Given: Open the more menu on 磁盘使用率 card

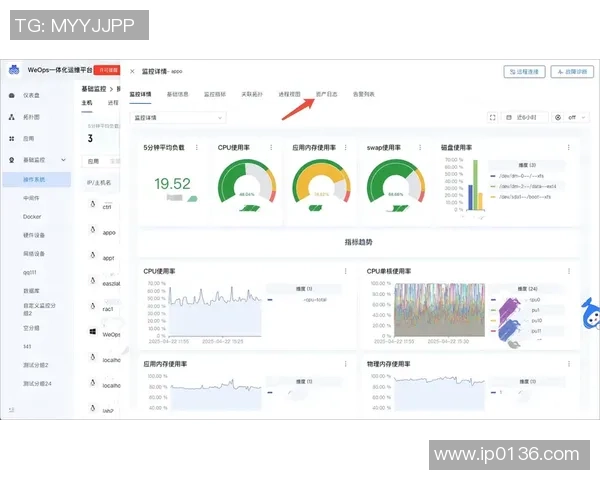Looking at the screenshot, I should point(570,147).
